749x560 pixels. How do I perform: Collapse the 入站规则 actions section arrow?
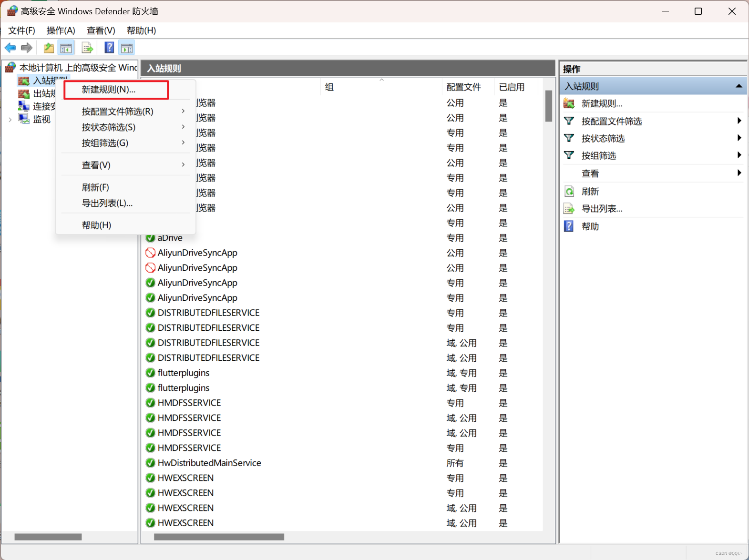[739, 86]
